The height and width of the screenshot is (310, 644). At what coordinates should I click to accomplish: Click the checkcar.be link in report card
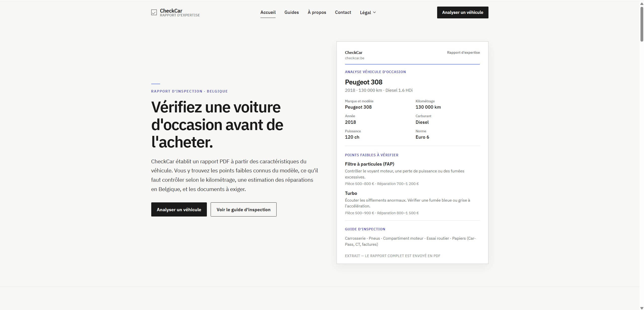(354, 58)
